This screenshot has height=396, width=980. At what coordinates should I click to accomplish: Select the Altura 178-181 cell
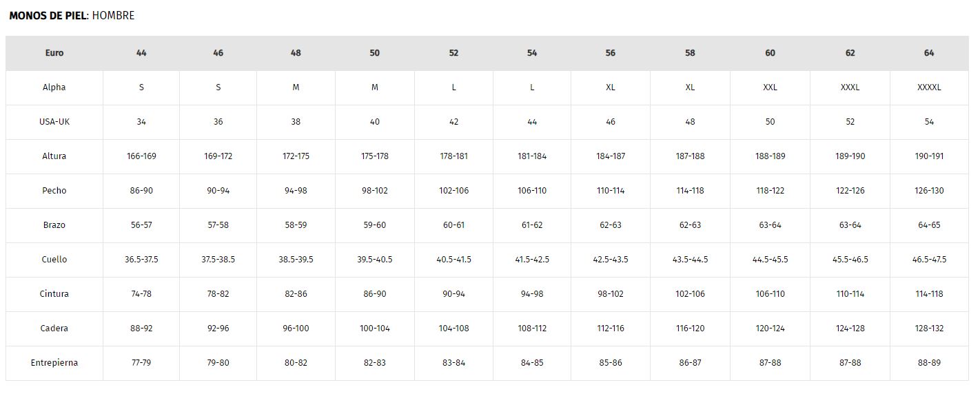[453, 156]
